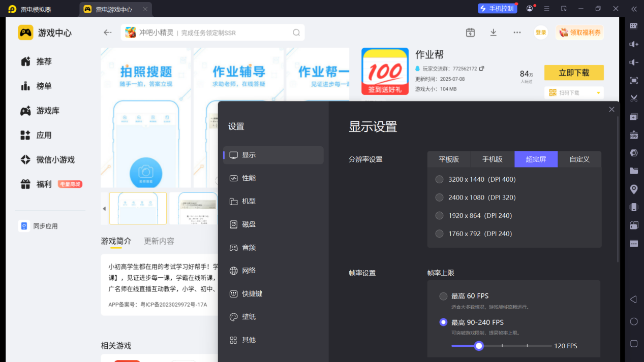Screen dimensions: 644x362
Task: Open the calendar check-in icon
Action: tap(470, 32)
